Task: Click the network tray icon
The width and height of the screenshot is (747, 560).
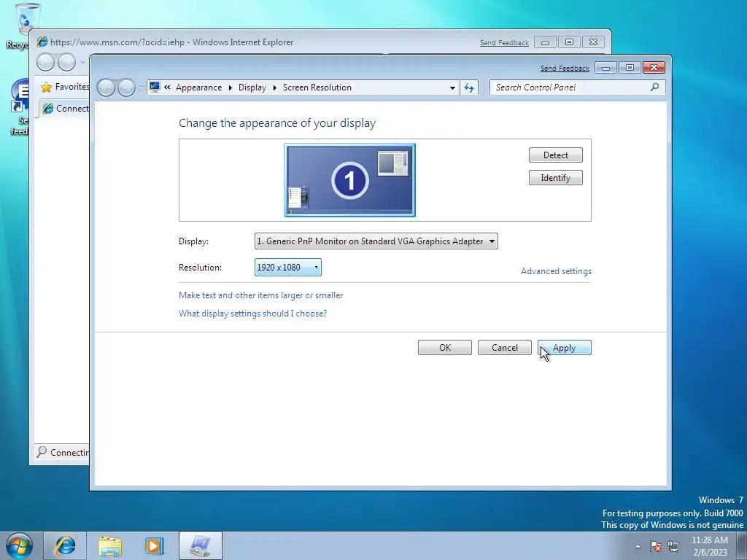Action: point(673,546)
